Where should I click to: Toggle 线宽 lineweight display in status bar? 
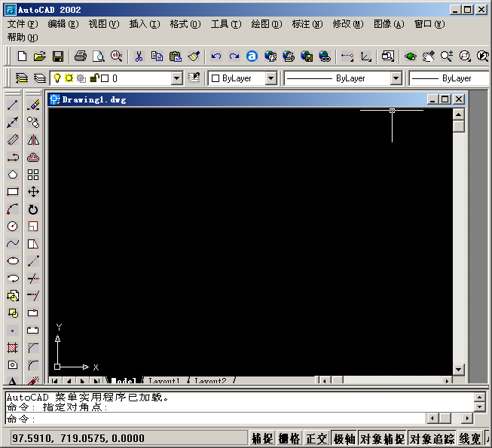point(470,438)
